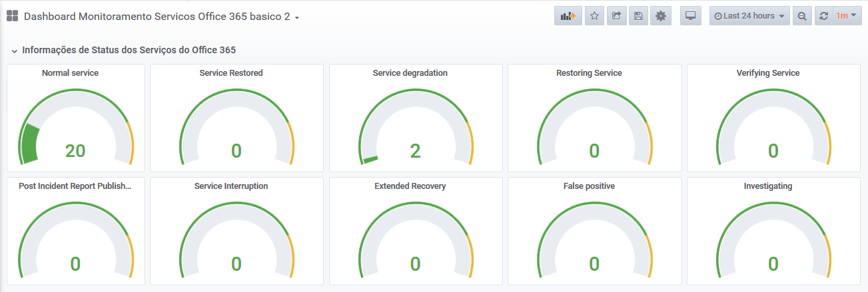Screen dimensions: 868x292
Task: Zoom out the time range
Action: (802, 16)
